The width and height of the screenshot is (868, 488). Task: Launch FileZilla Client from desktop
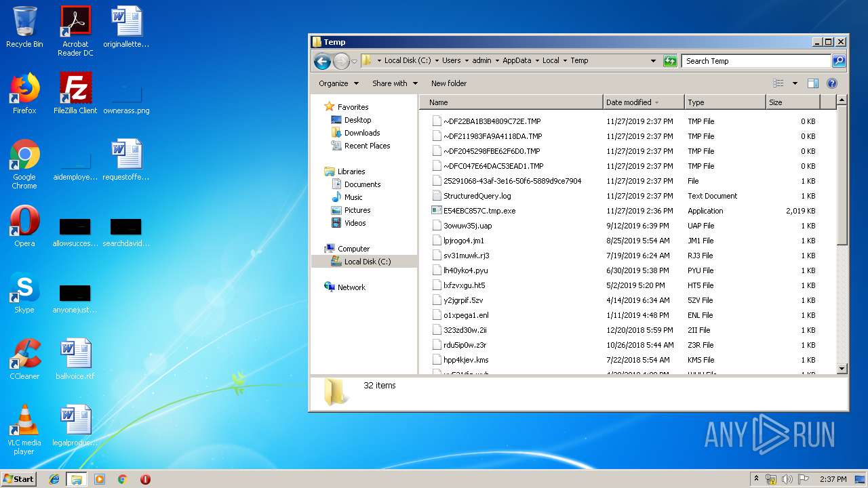(x=75, y=94)
